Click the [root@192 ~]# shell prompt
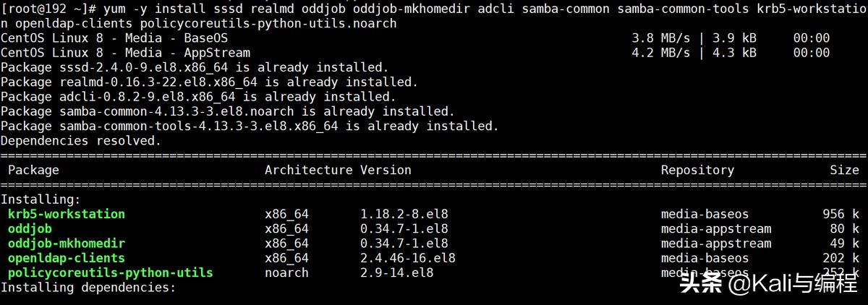Viewport: 868px width, 305px height. pos(48,9)
